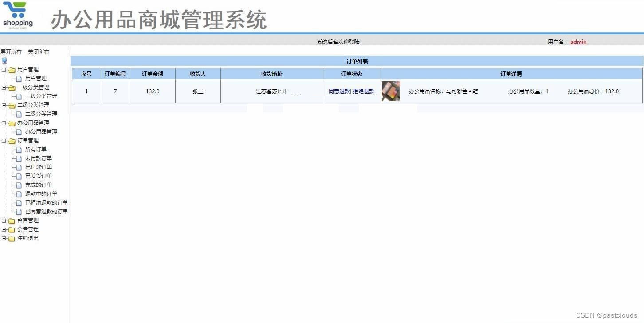644x323 pixels.
Task: Click the 注销退出 folder icon
Action: tap(12, 238)
